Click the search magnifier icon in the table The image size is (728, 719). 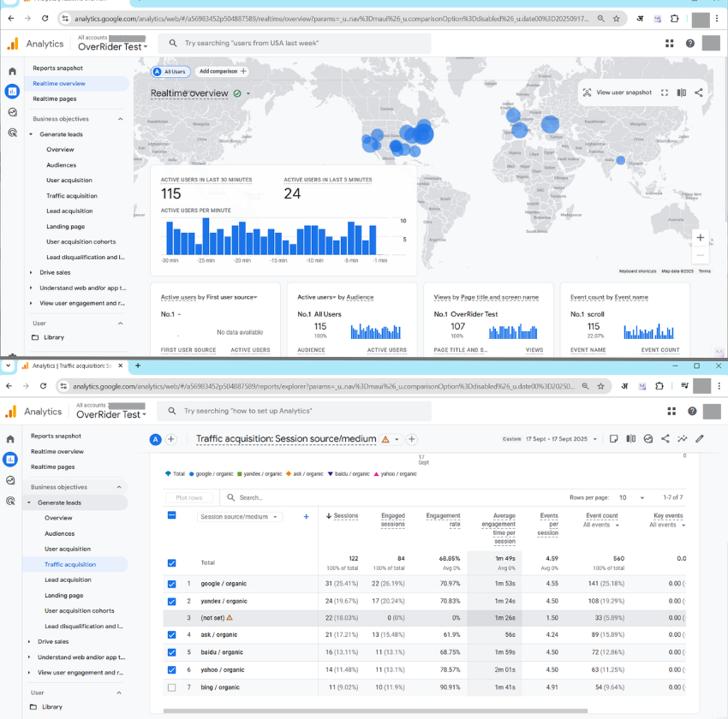pos(230,497)
